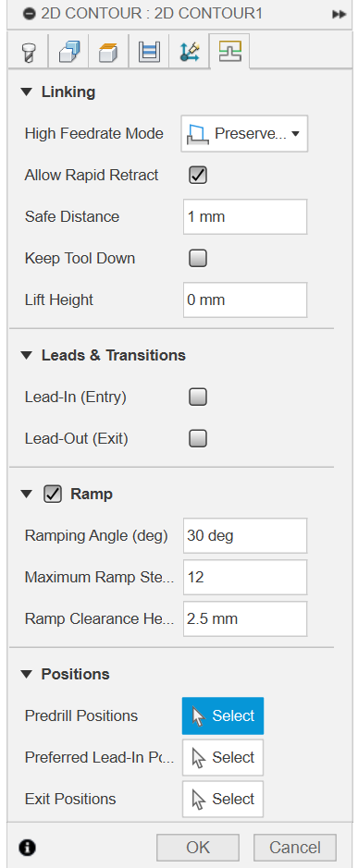Enable the Lead-In (Entry) checkbox
358x868 pixels.
tap(198, 397)
